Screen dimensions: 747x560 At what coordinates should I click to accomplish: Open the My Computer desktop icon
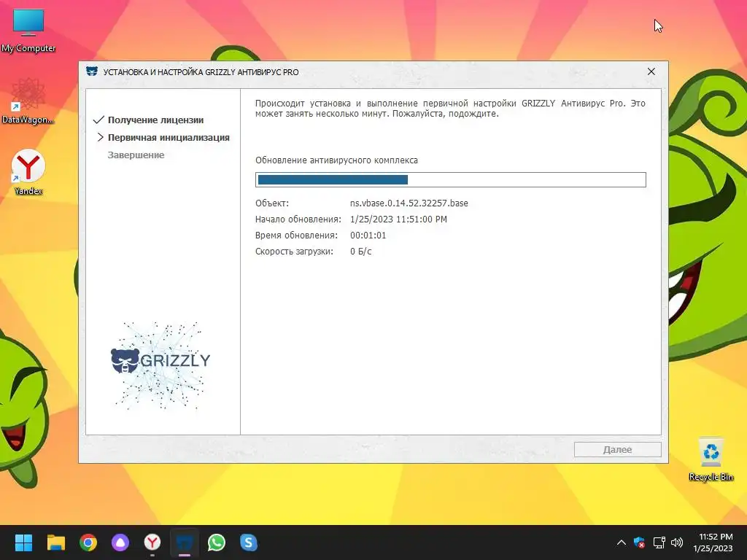(x=28, y=31)
